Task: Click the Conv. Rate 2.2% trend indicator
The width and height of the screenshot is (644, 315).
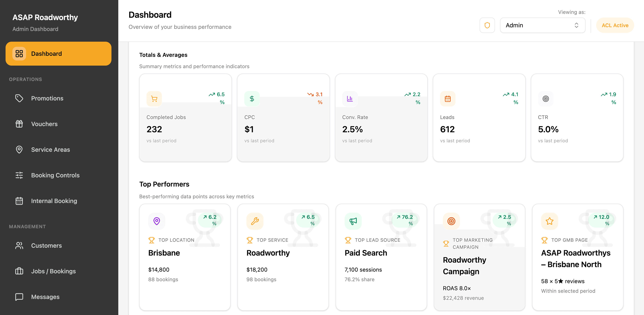Action: [413, 98]
